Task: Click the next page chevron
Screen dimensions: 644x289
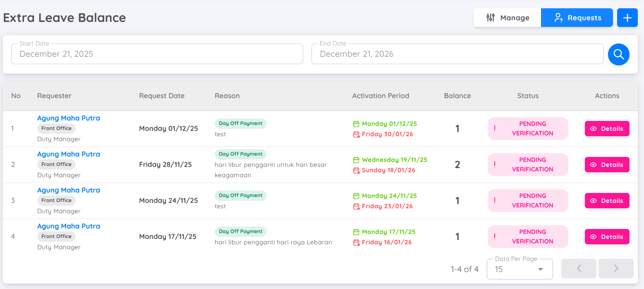Action: pyautogui.click(x=616, y=268)
